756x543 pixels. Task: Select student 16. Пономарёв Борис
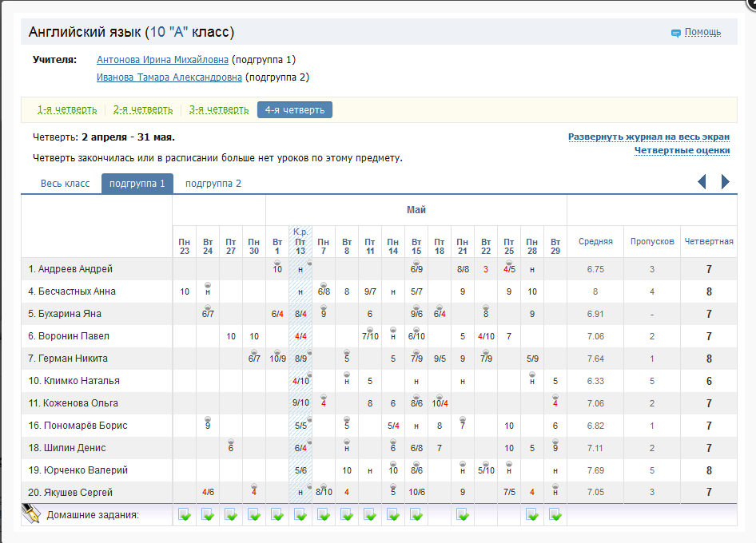(78, 426)
